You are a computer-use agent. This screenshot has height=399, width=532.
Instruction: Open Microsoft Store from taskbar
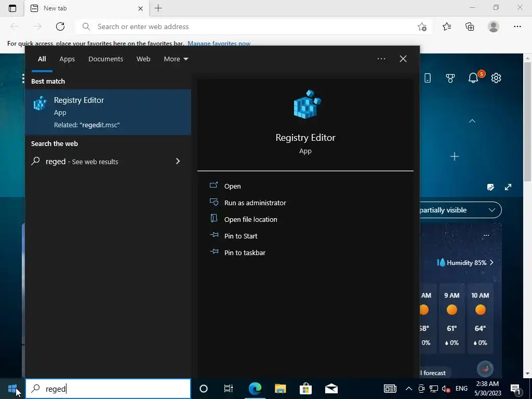305,389
